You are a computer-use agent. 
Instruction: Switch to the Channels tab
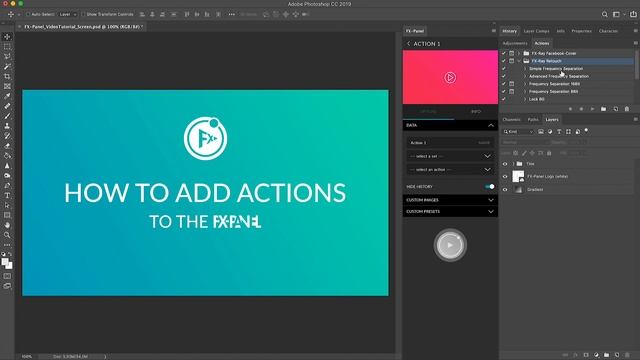511,120
